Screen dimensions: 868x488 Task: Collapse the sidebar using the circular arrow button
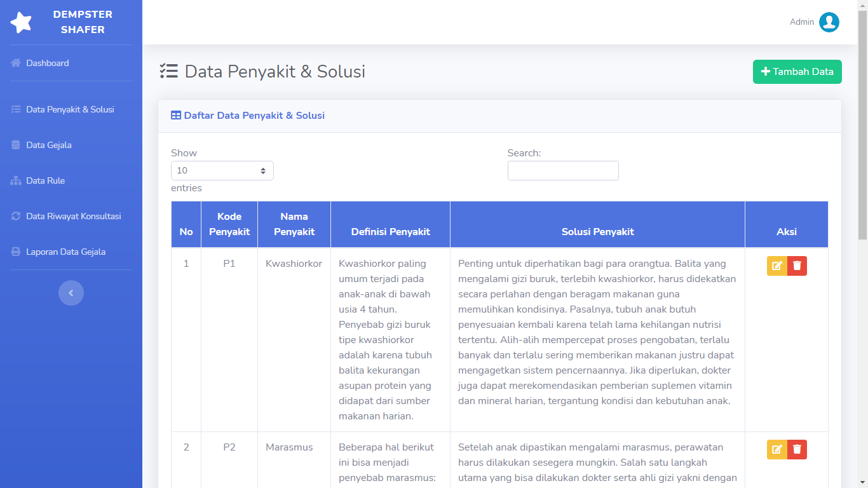click(x=71, y=293)
